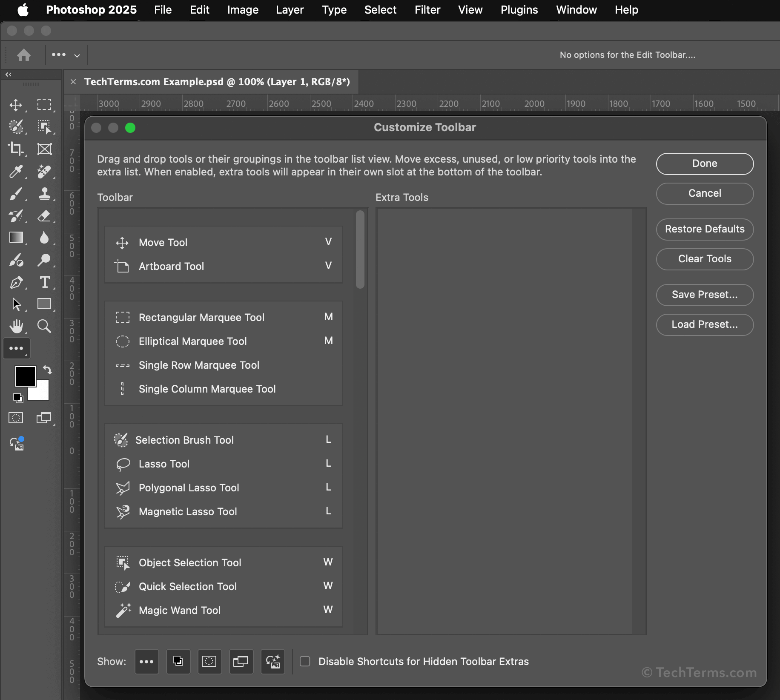Open the Edit Toolbar three-dots button in toolbar
The image size is (780, 700).
pos(16,348)
